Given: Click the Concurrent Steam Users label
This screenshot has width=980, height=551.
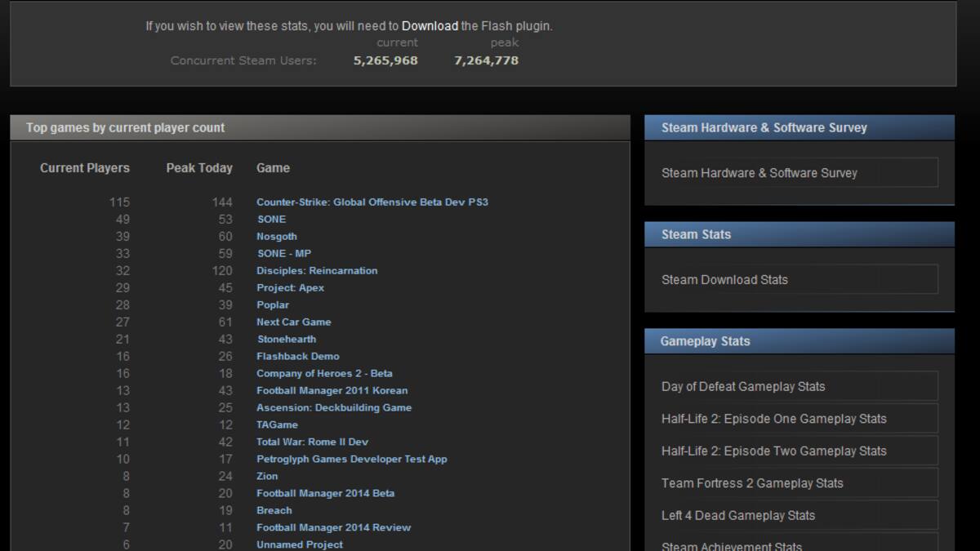Looking at the screenshot, I should tap(243, 60).
